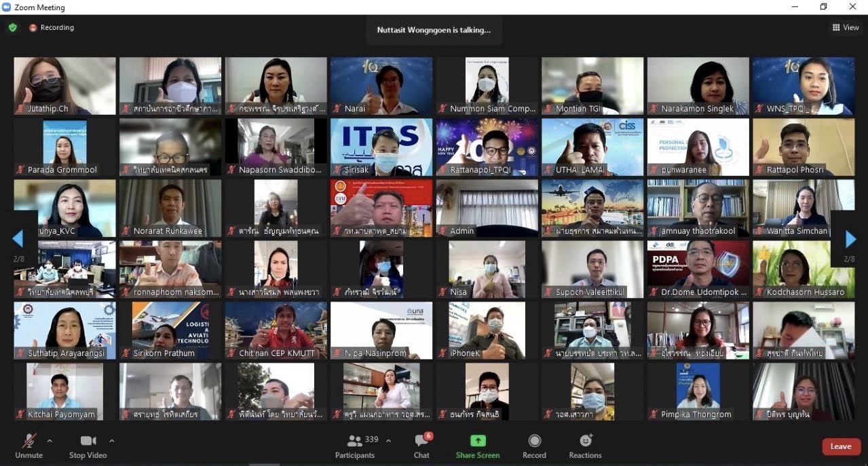Open video options arrow beside Stop Video
This screenshot has height=466, width=868.
coord(112,441)
